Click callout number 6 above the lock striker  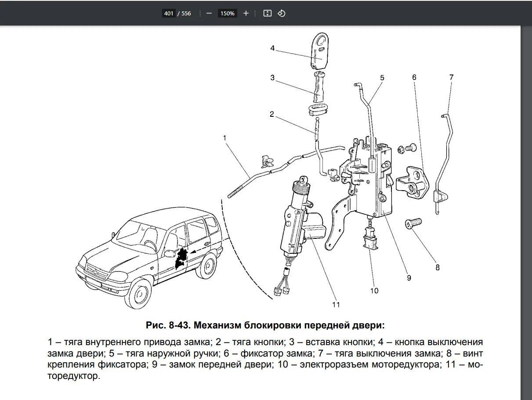point(414,77)
